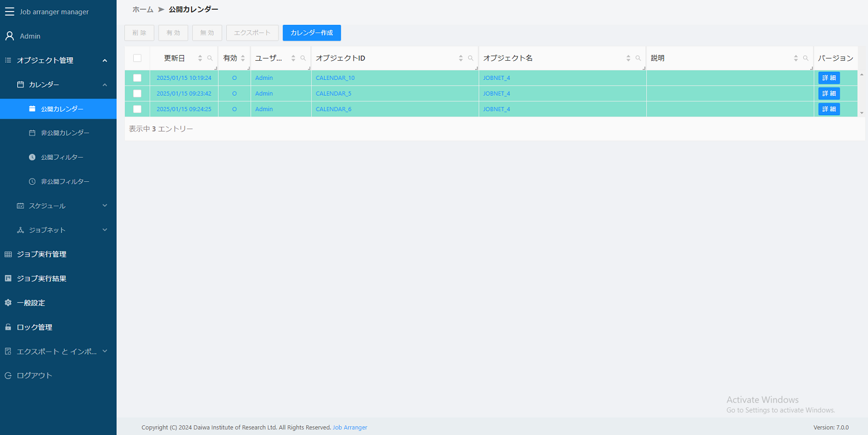Click ホーム in the breadcrumb

[x=143, y=9]
